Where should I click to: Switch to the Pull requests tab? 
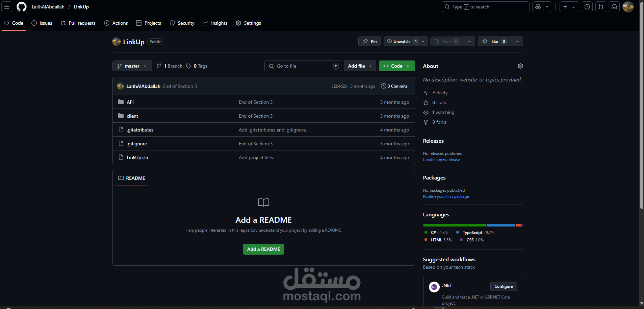point(78,23)
